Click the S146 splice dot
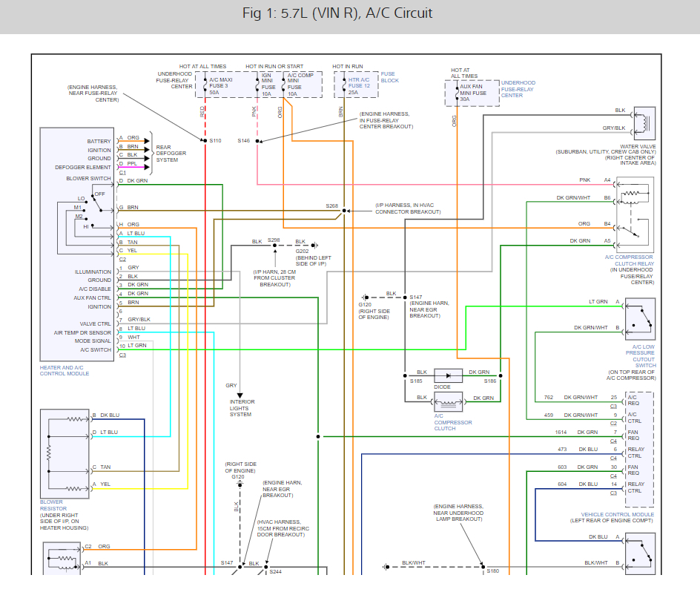Image resolution: width=700 pixels, height=598 pixels. click(x=257, y=141)
